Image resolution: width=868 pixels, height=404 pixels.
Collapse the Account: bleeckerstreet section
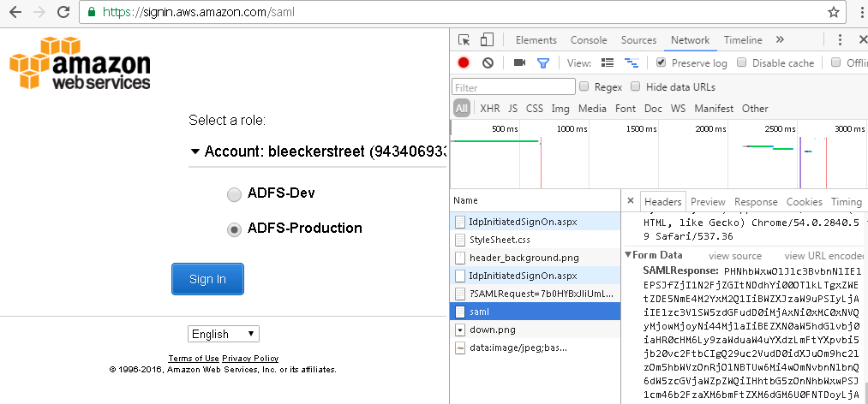click(195, 151)
